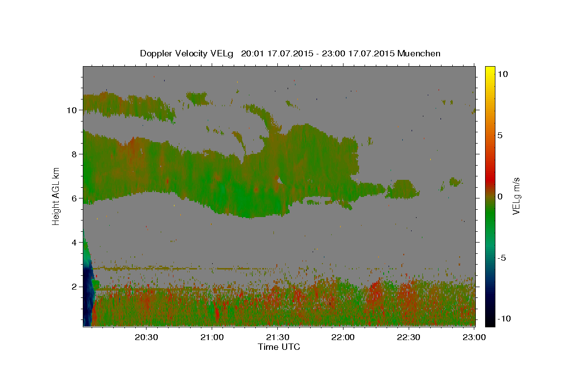Viewport: 588px width, 392px height.
Task: Click the colorbar value 5
Action: (500, 135)
